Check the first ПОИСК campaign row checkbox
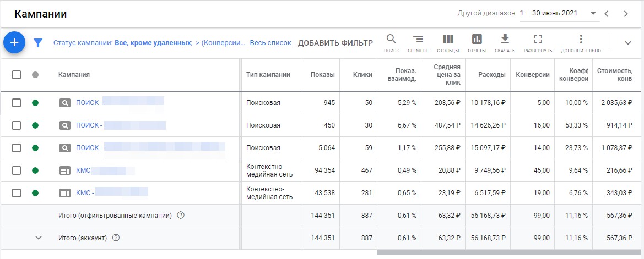 click(17, 102)
